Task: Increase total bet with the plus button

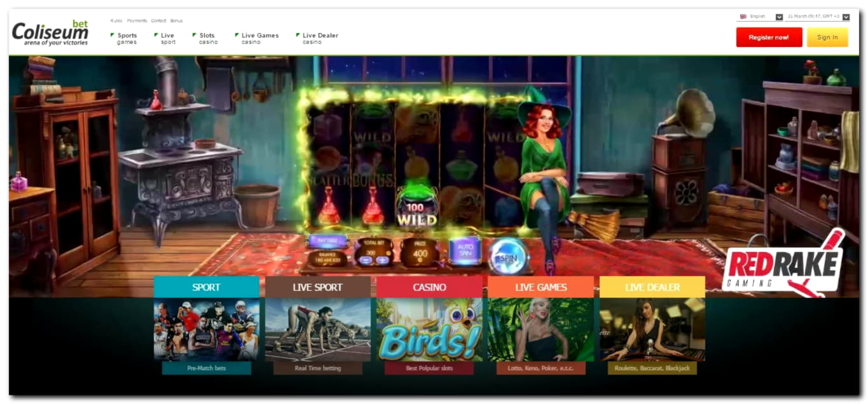Action: click(382, 260)
